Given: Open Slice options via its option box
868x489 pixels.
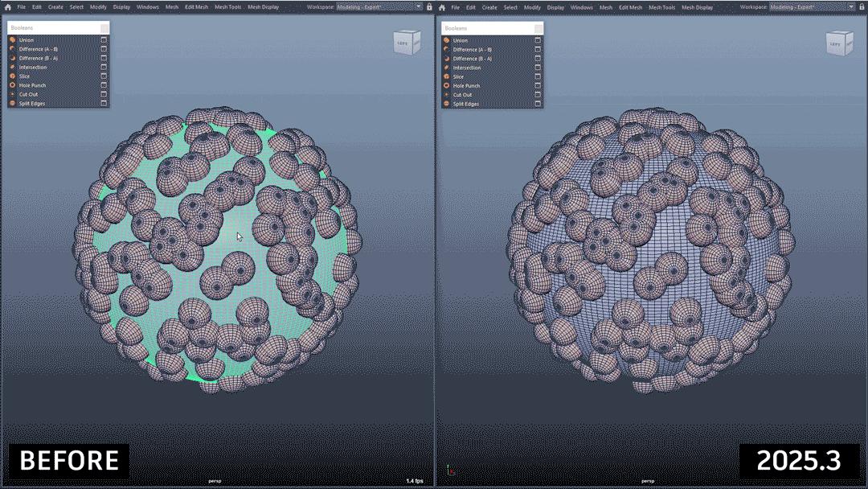Looking at the screenshot, I should coord(104,77).
